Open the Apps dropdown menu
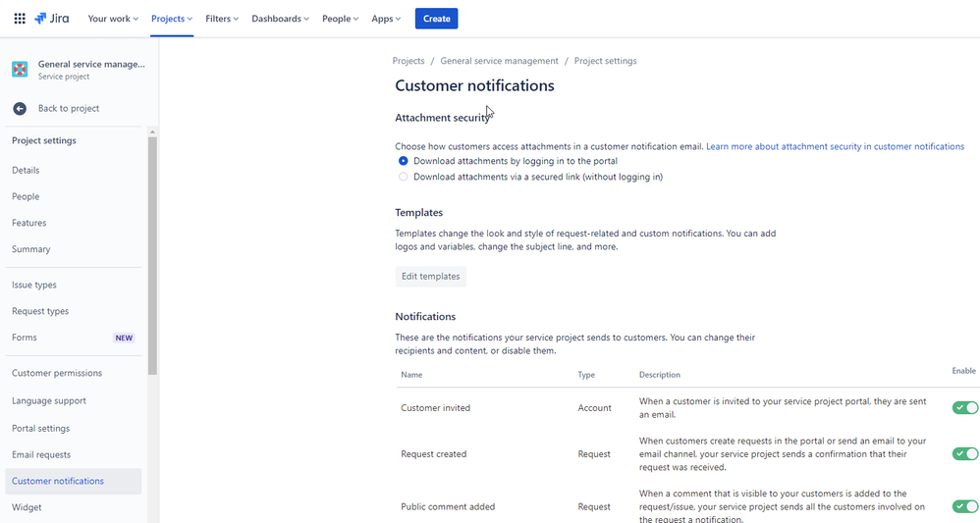 pyautogui.click(x=387, y=19)
